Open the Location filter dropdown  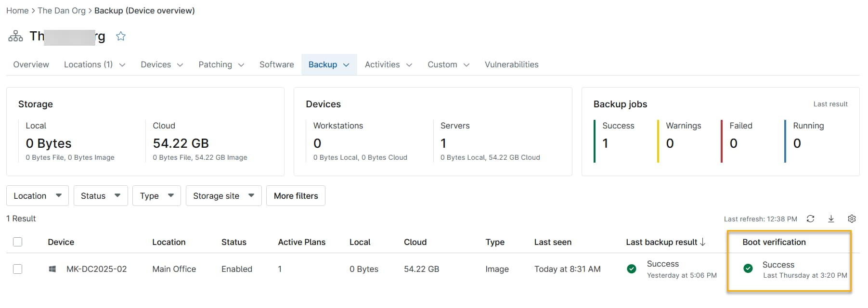[x=38, y=196]
